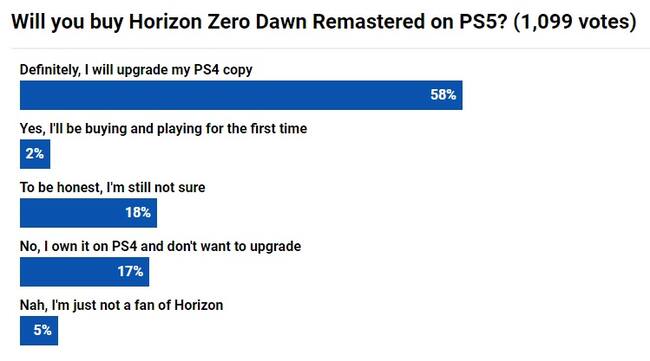The width and height of the screenshot is (650, 361).
Task: Click the poll title about Horizon Zero Dawn Remastered
Action: tap(323, 22)
